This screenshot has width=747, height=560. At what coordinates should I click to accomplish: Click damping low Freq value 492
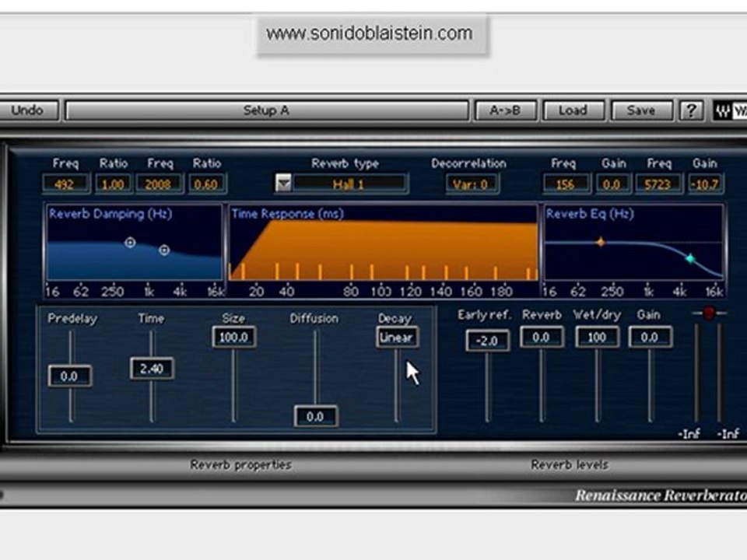(x=65, y=184)
